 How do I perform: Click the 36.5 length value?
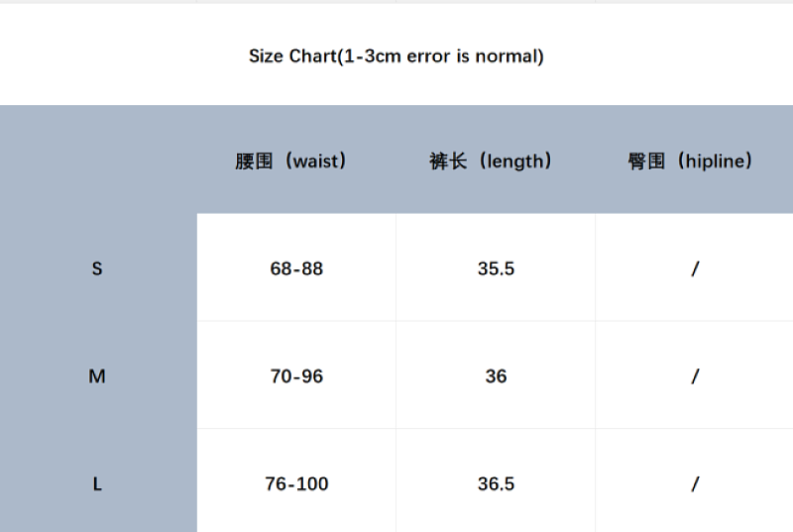click(x=496, y=484)
